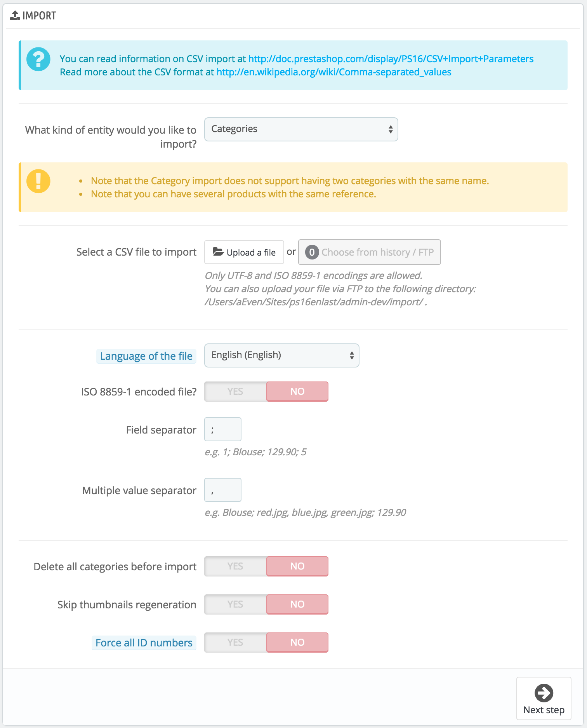Click the blue question mark help icon
This screenshot has width=587, height=728.
pos(38,59)
